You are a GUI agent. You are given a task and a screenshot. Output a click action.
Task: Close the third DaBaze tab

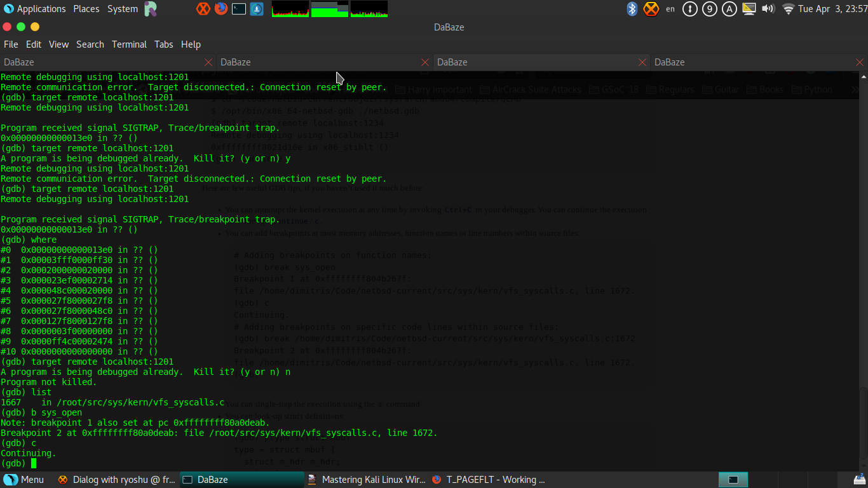pos(642,62)
